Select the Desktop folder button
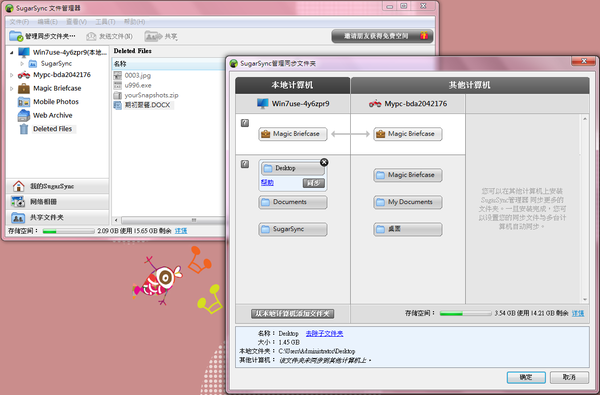Screen dimensions: 600x395 (x=293, y=168)
